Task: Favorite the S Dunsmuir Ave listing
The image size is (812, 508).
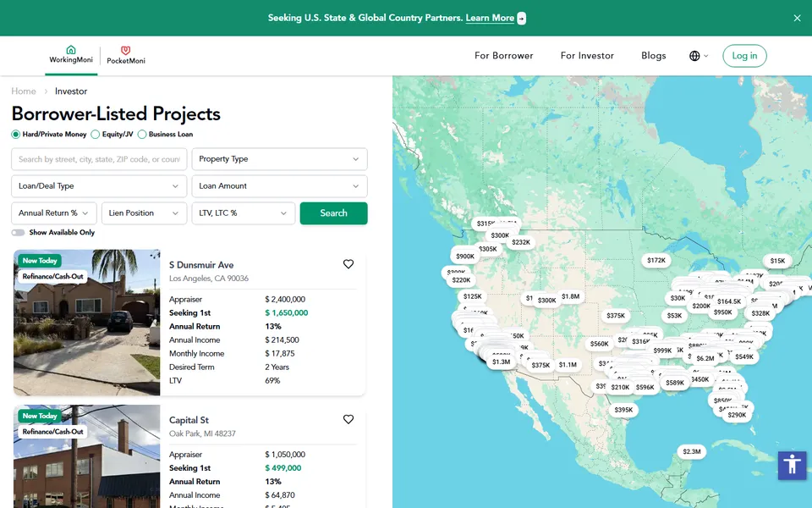Action: (x=348, y=264)
